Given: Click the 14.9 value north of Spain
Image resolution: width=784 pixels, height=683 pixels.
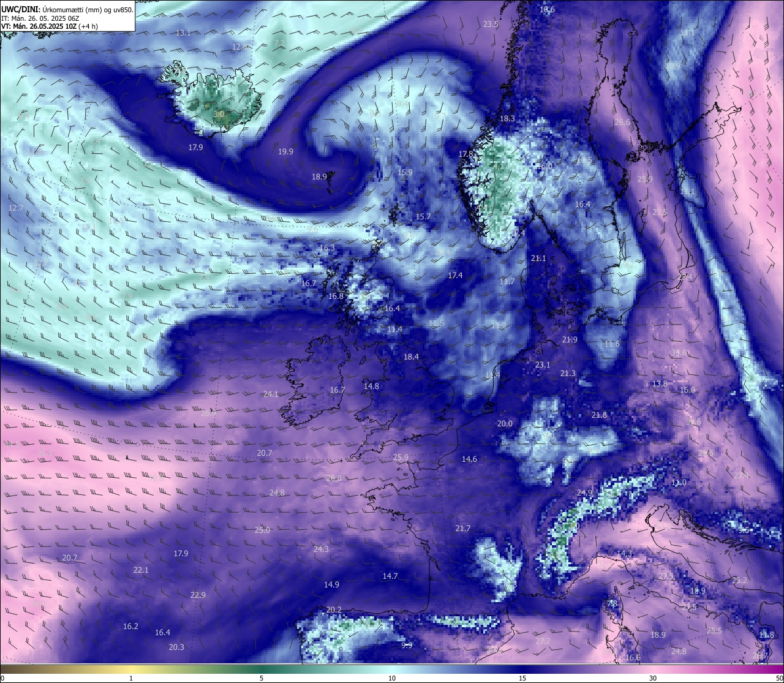Looking at the screenshot, I should [331, 584].
